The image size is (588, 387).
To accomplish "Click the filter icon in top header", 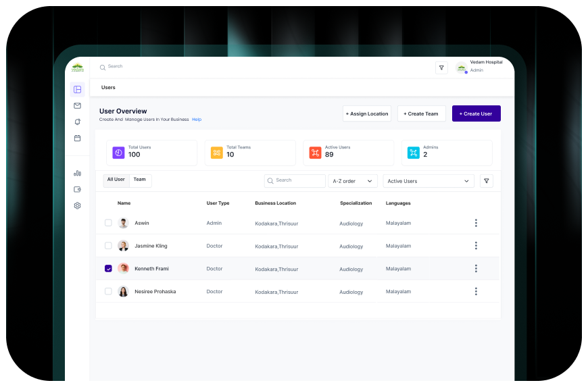I will click(x=441, y=68).
